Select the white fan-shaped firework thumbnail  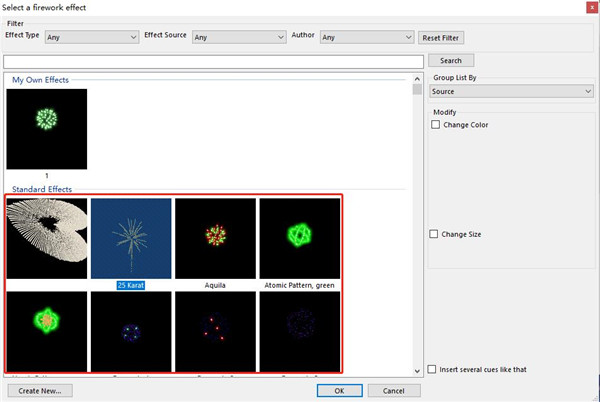click(46, 238)
